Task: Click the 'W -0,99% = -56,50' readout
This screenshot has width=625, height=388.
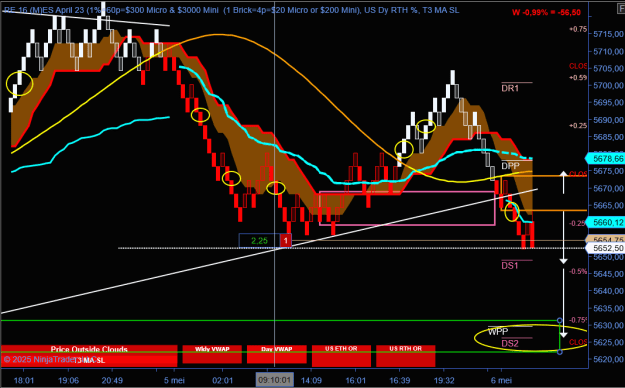Action: pos(546,12)
